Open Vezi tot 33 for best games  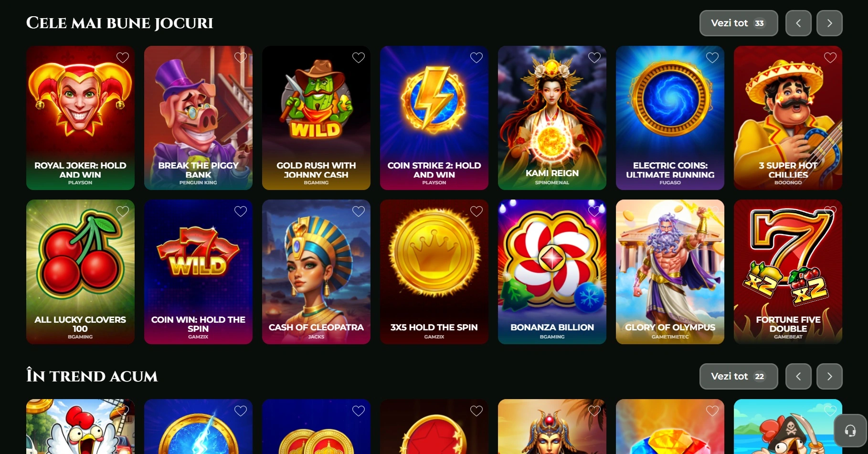click(739, 23)
